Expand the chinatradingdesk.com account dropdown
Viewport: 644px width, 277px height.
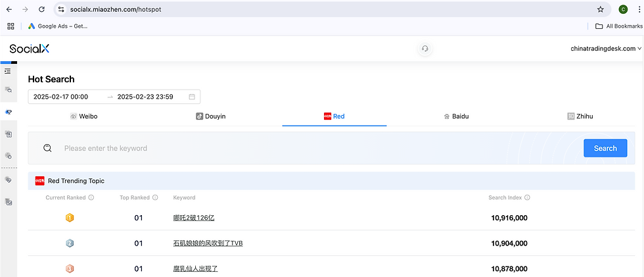click(606, 49)
